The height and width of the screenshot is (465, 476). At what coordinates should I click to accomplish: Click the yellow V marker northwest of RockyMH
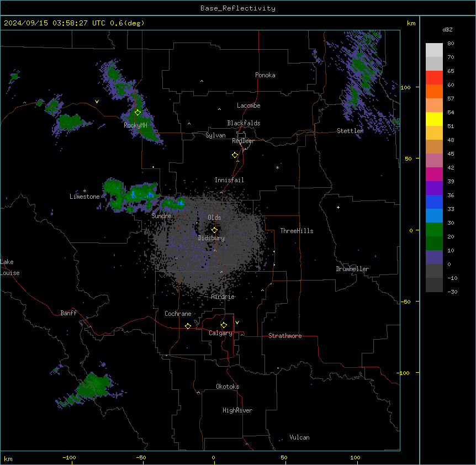tap(97, 102)
